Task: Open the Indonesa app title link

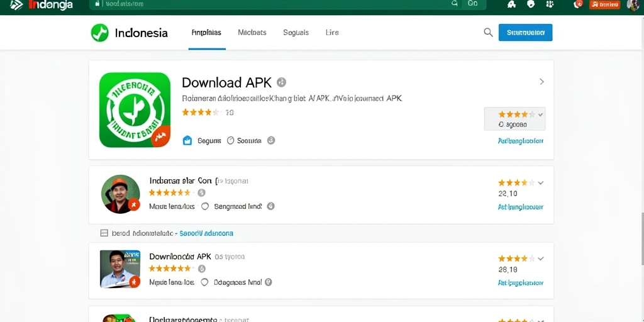Action: [182, 180]
